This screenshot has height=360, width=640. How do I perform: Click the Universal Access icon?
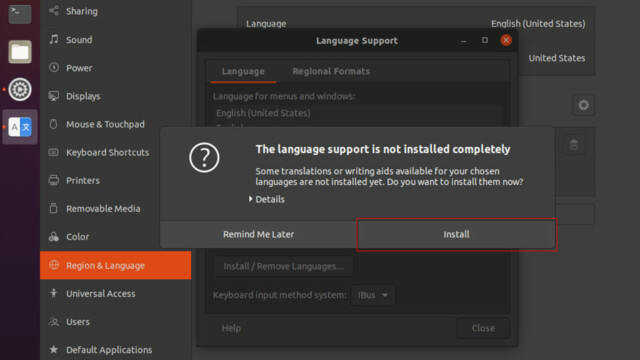point(54,293)
